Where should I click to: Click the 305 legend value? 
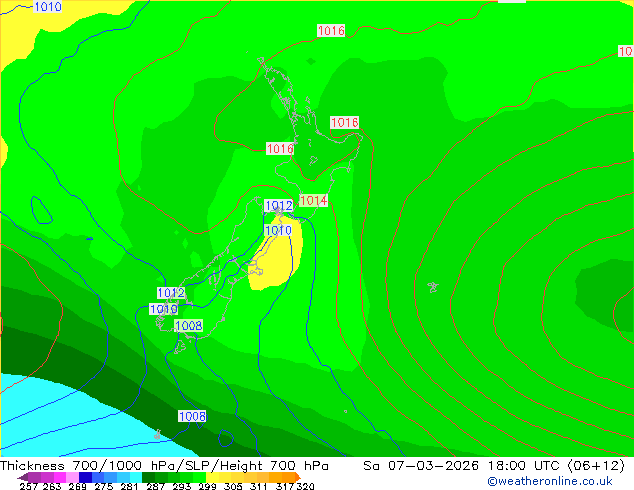coord(233,486)
